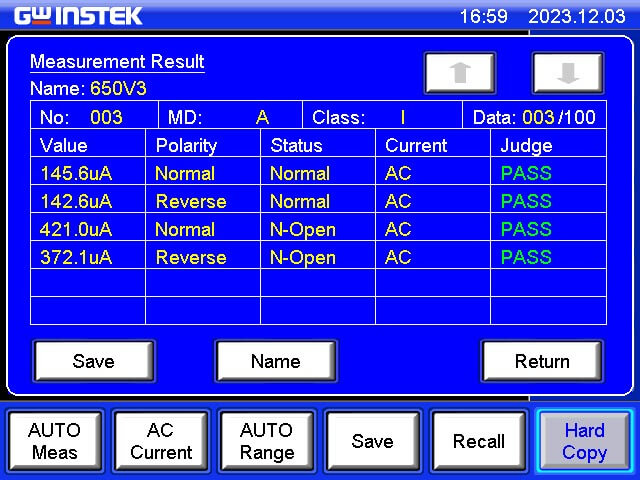
Task: Select the 421.0uA N-Open row
Action: click(x=317, y=229)
